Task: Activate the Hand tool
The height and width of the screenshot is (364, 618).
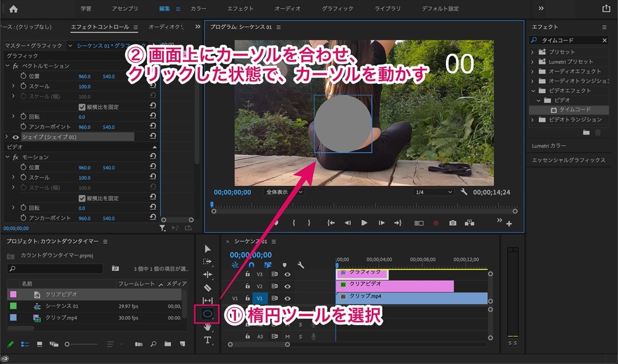Action: coord(208,326)
